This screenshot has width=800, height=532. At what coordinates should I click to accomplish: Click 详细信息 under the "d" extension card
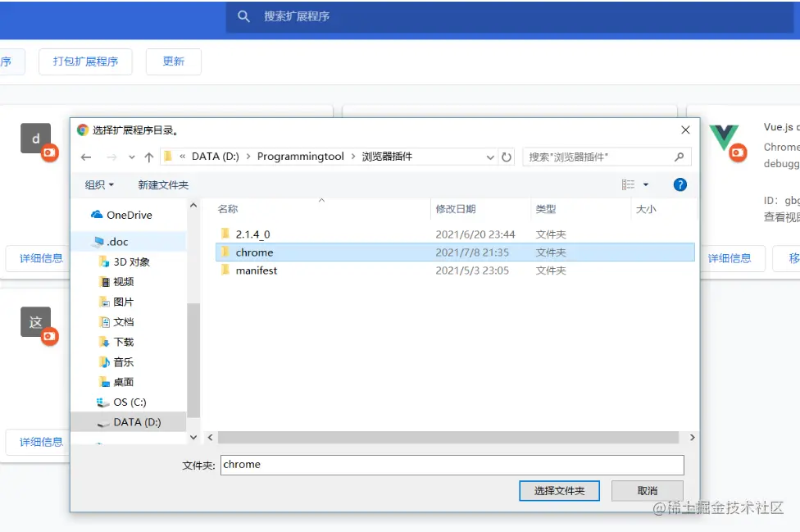(x=41, y=258)
